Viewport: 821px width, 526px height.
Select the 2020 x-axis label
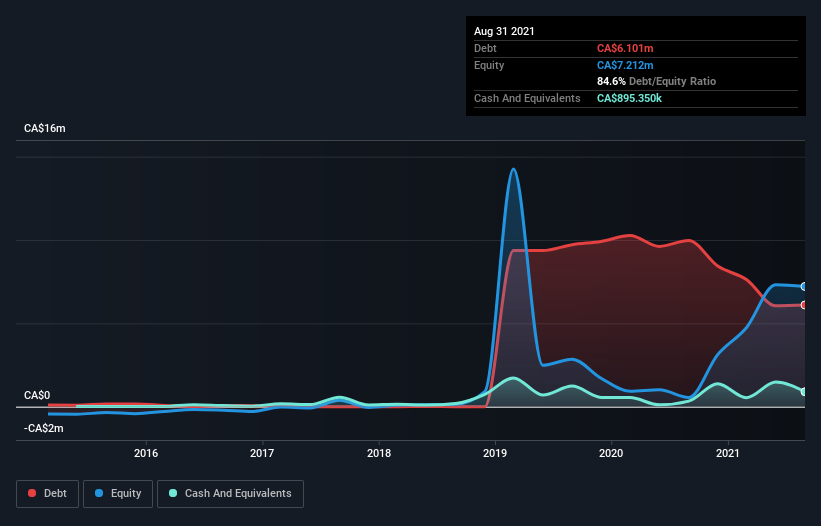click(611, 453)
